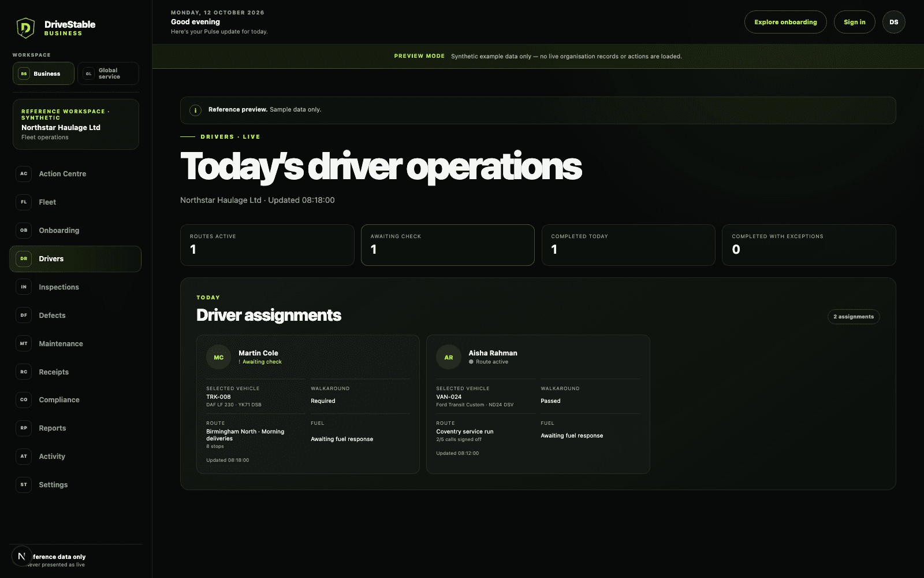Click the FL badge icon for Fleet

pyautogui.click(x=24, y=202)
